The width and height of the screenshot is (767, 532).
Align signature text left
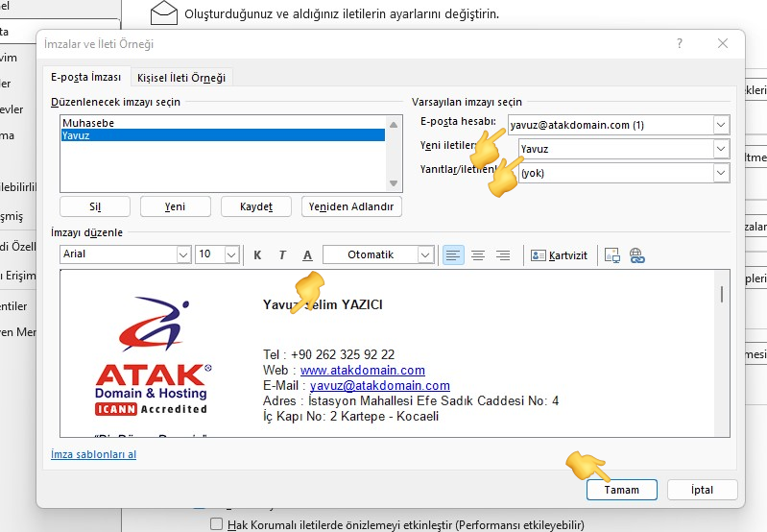[453, 255]
